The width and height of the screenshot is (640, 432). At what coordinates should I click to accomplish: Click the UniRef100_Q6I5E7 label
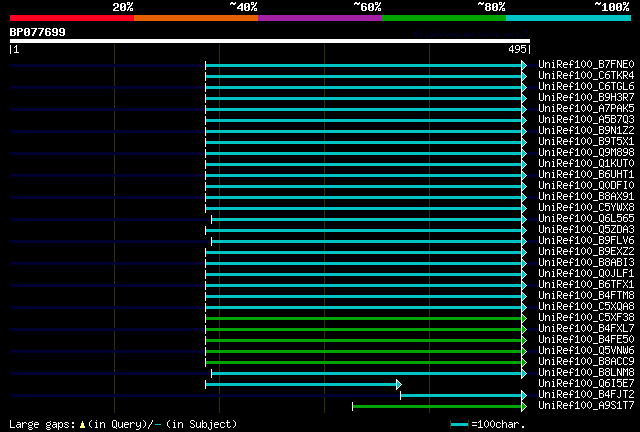586,384
